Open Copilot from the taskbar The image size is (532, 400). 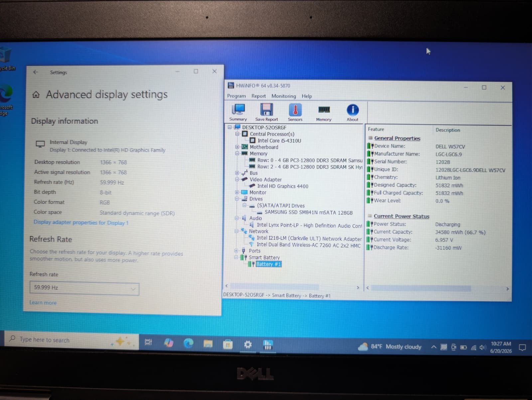click(x=169, y=343)
